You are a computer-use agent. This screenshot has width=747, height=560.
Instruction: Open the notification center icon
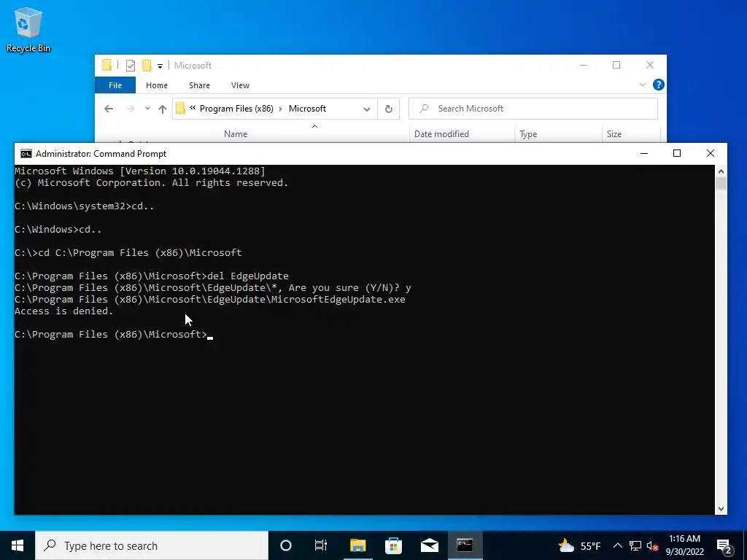tap(724, 545)
